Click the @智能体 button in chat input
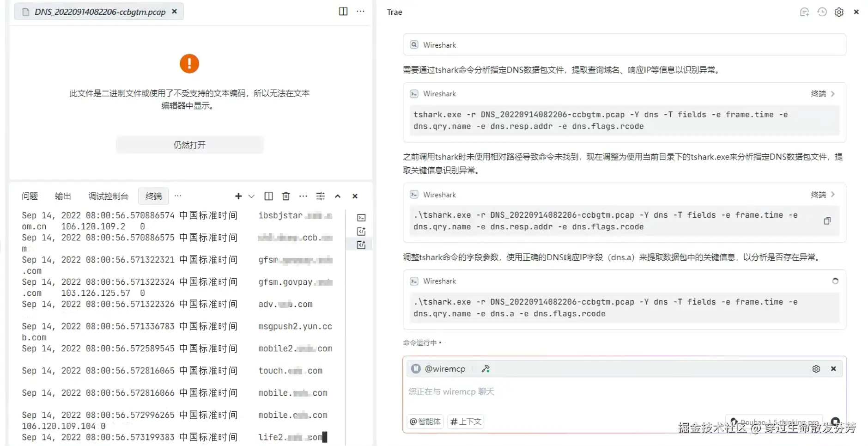Screen dimensions: 868x446 tap(425, 422)
